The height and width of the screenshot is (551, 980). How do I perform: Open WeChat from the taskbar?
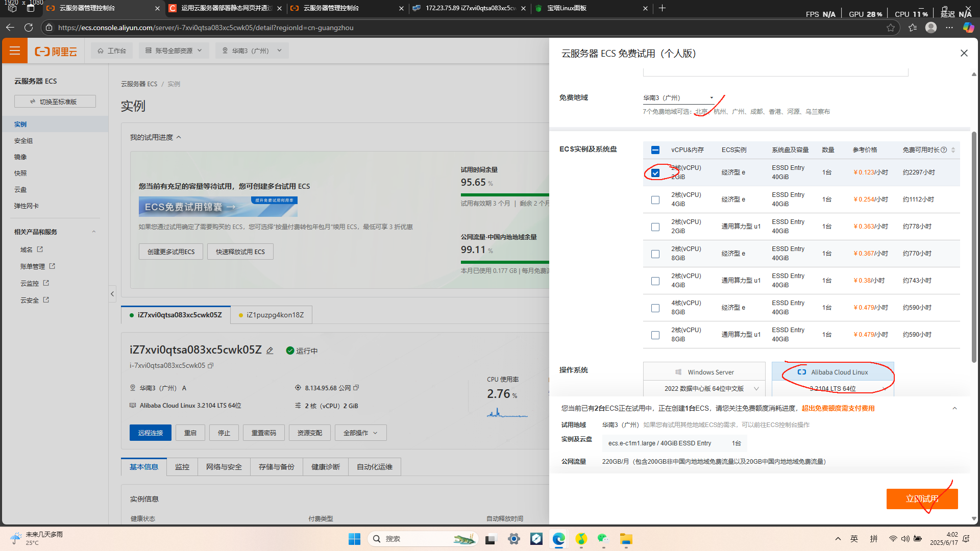click(603, 539)
